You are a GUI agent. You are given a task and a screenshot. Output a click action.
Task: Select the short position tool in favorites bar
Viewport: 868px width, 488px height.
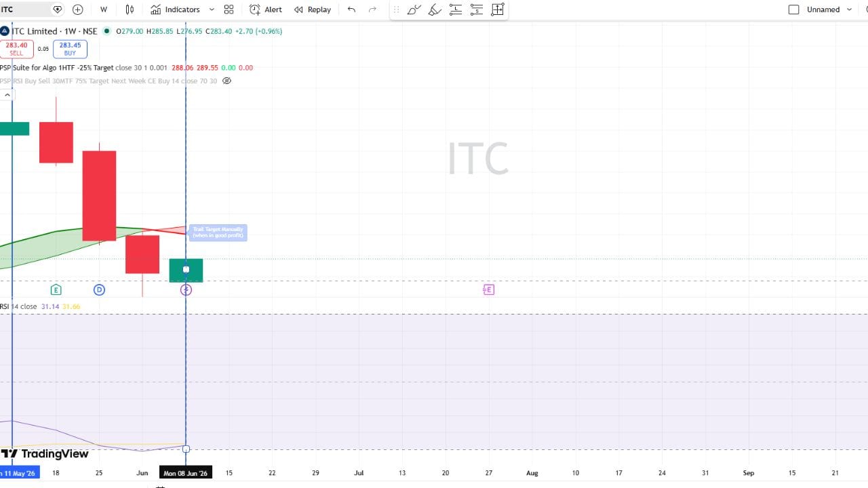[x=477, y=9]
